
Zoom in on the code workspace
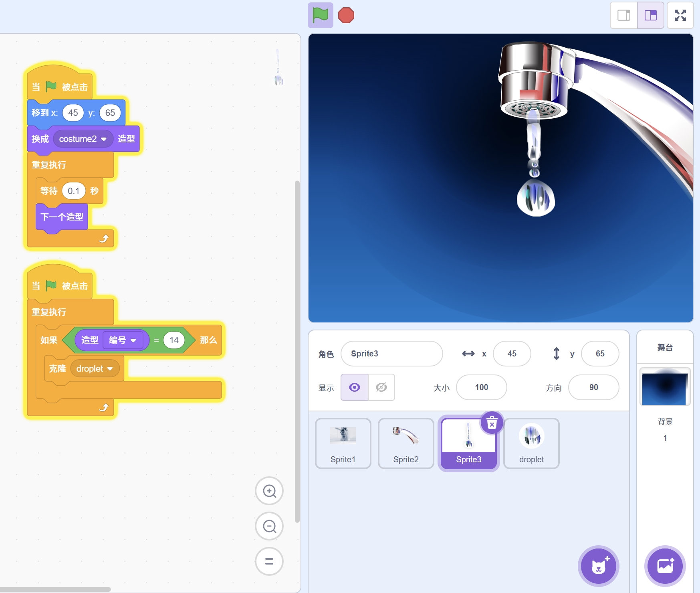[269, 491]
